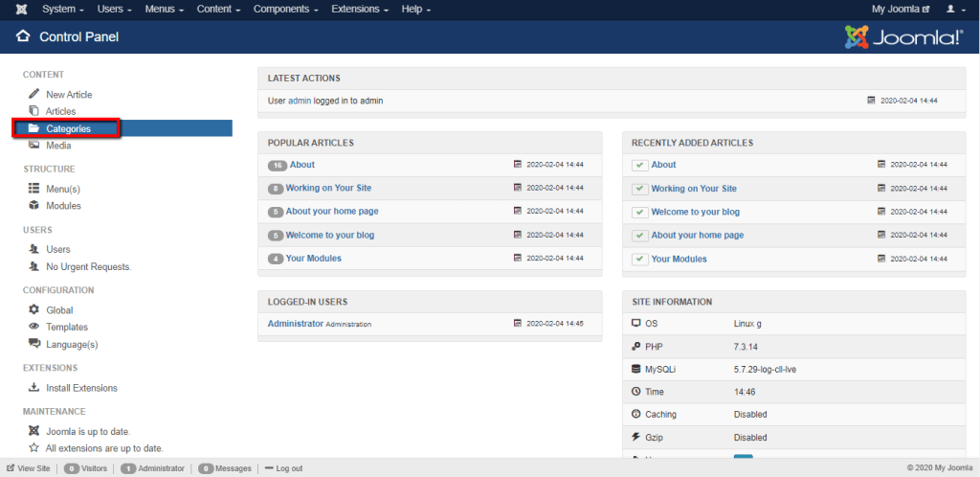Toggle published checkmark for Your Modules
This screenshot has height=477, width=980.
pos(639,259)
